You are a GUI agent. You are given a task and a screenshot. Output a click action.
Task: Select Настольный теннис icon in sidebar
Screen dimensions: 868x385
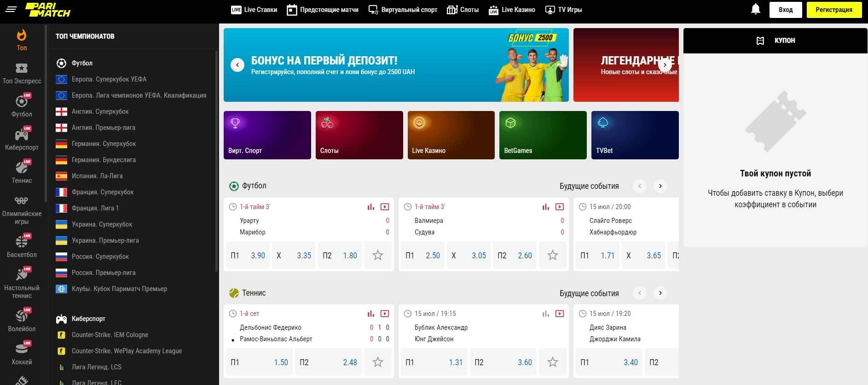(22, 274)
